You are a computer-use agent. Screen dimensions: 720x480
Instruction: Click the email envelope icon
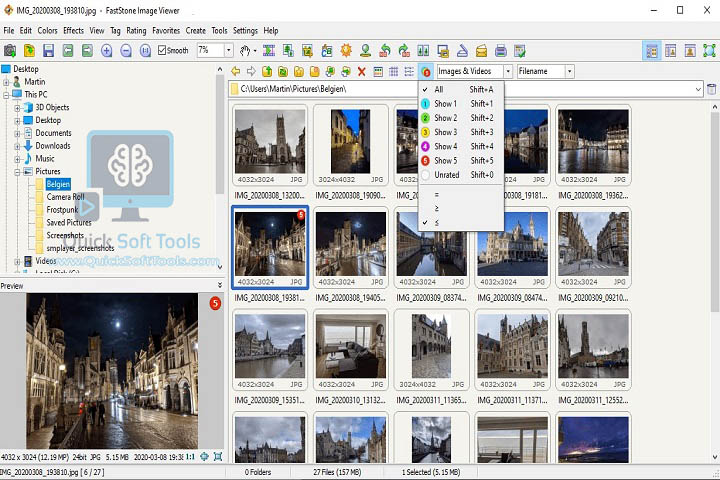pos(481,50)
